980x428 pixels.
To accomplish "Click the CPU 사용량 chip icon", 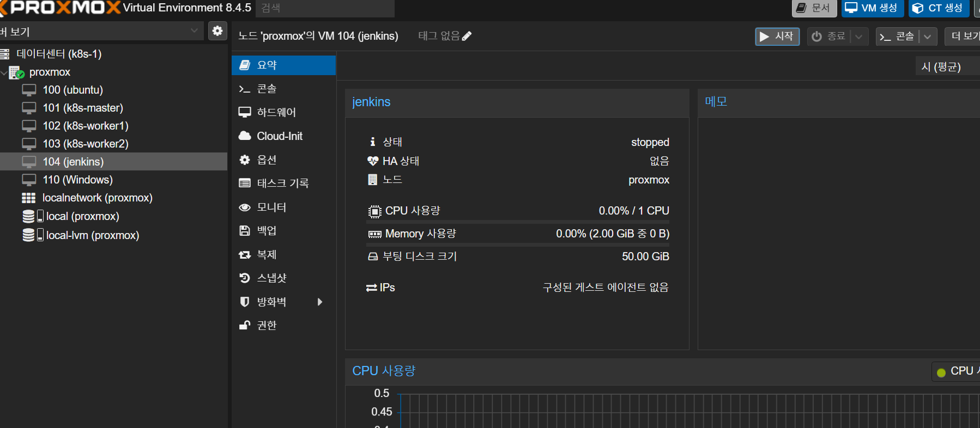I will pyautogui.click(x=374, y=211).
